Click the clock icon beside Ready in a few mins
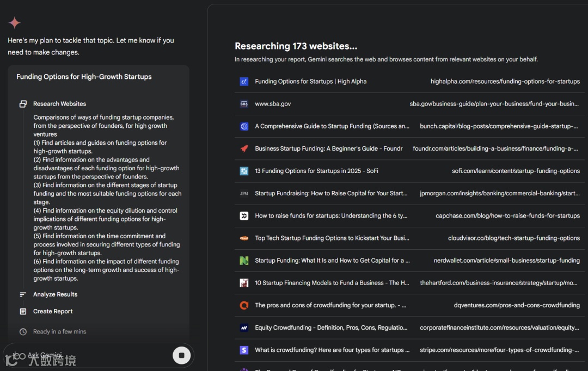 (x=23, y=332)
